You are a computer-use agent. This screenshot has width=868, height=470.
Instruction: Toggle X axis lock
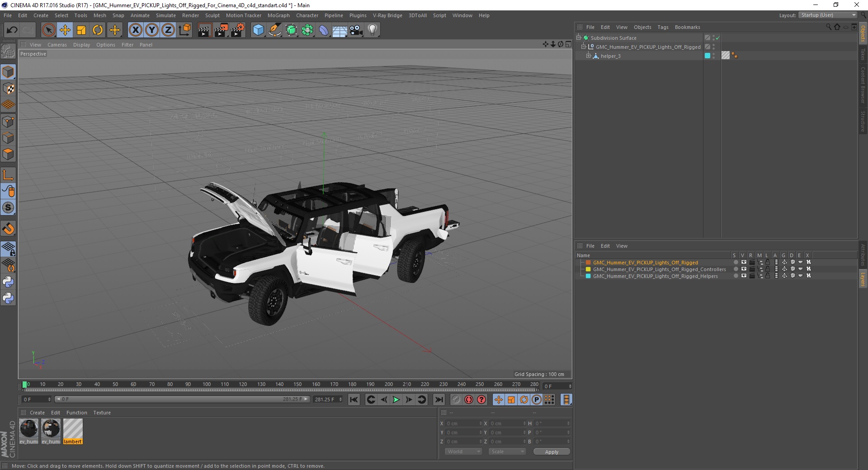pos(135,30)
